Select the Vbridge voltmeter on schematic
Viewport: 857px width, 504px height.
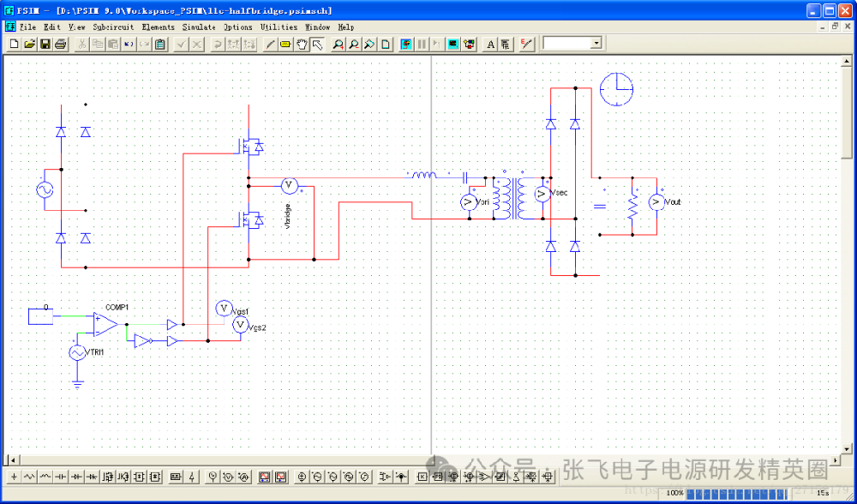(290, 186)
